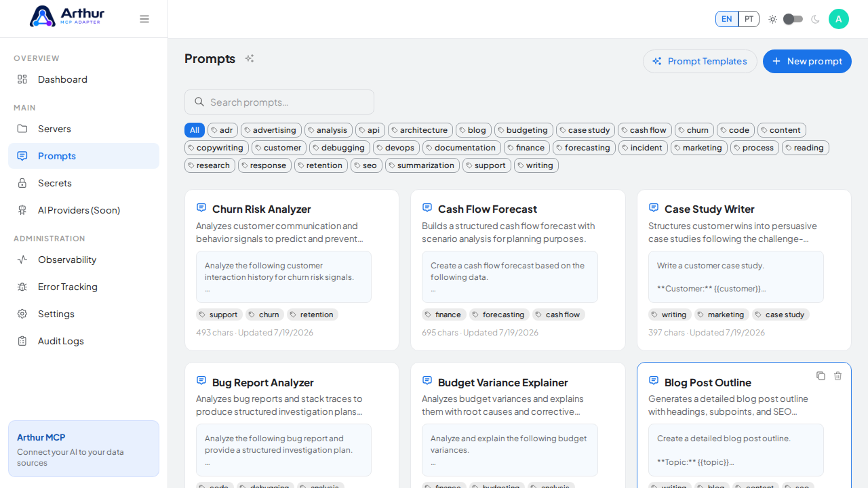
Task: Click the Dashboard grid icon
Action: [x=22, y=79]
